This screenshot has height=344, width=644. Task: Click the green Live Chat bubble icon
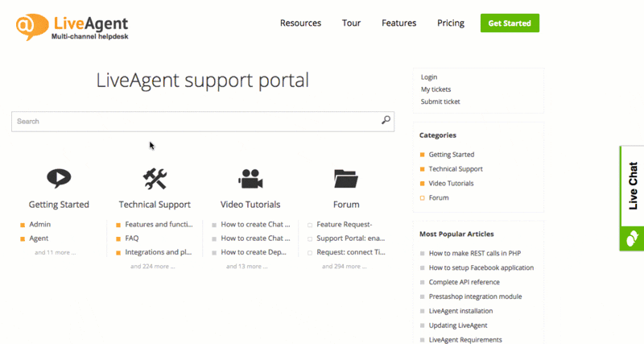632,238
